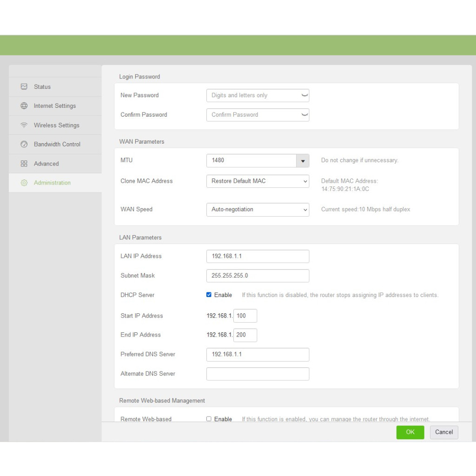Expand the Clone MAC Address dropdown

[258, 181]
